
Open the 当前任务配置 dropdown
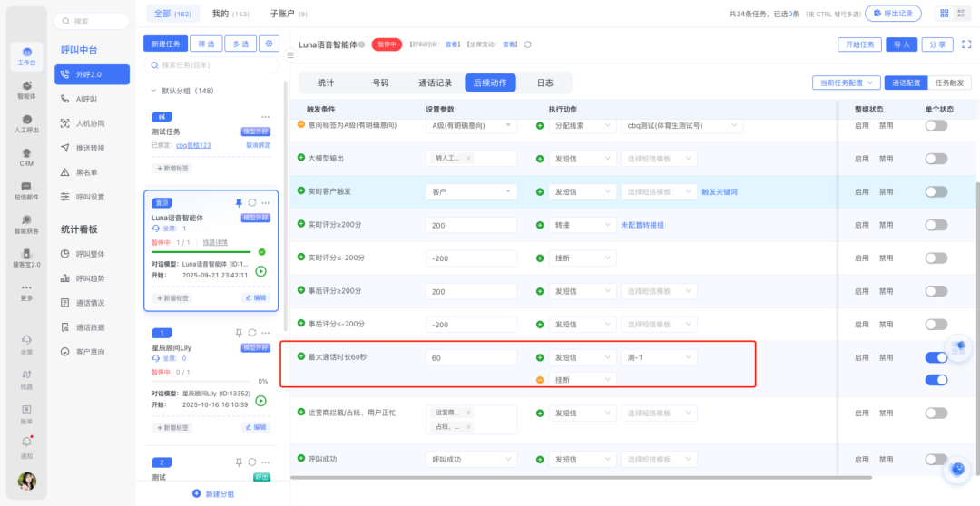click(x=846, y=83)
